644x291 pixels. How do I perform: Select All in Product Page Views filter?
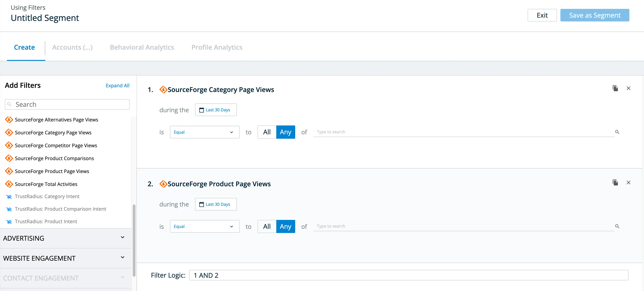pos(267,227)
